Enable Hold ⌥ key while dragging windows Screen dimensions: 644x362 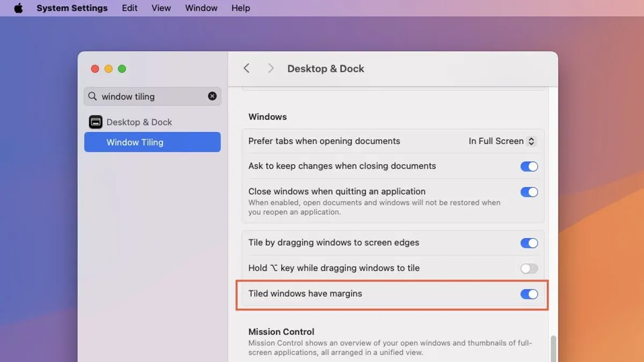529,268
